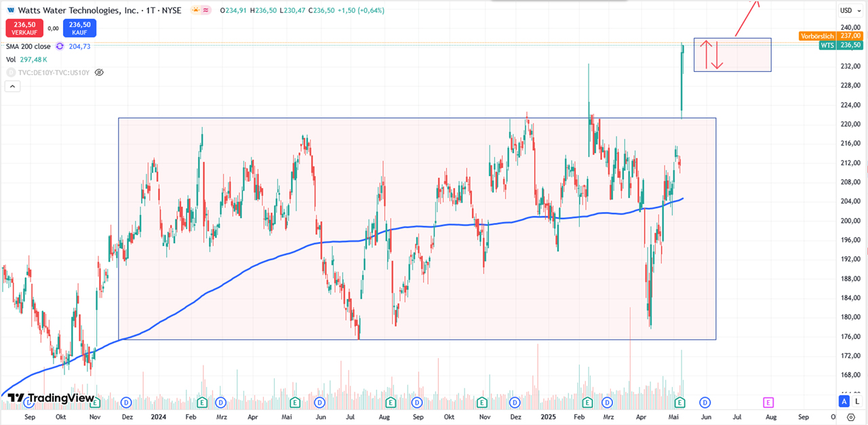The width and height of the screenshot is (868, 425).
Task: Select the TVC:DE10Y-TVC:US10Y indicator label
Action: [54, 72]
